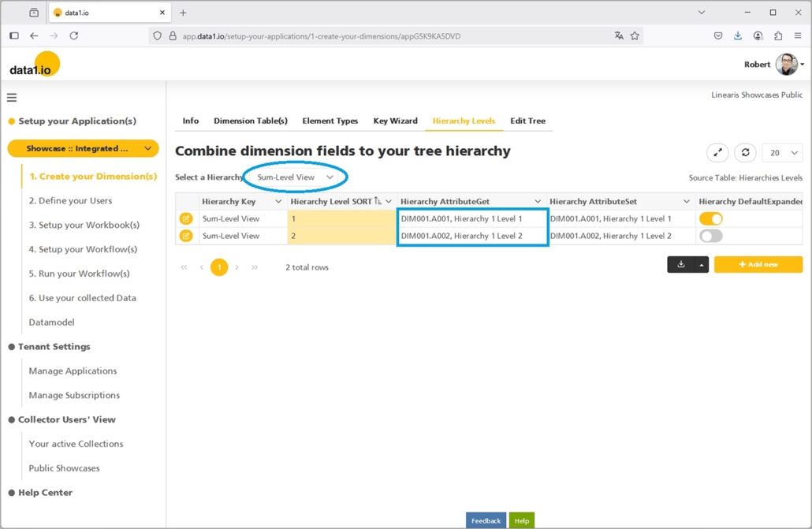The image size is (812, 529).
Task: Go to the previous table page
Action: (202, 267)
